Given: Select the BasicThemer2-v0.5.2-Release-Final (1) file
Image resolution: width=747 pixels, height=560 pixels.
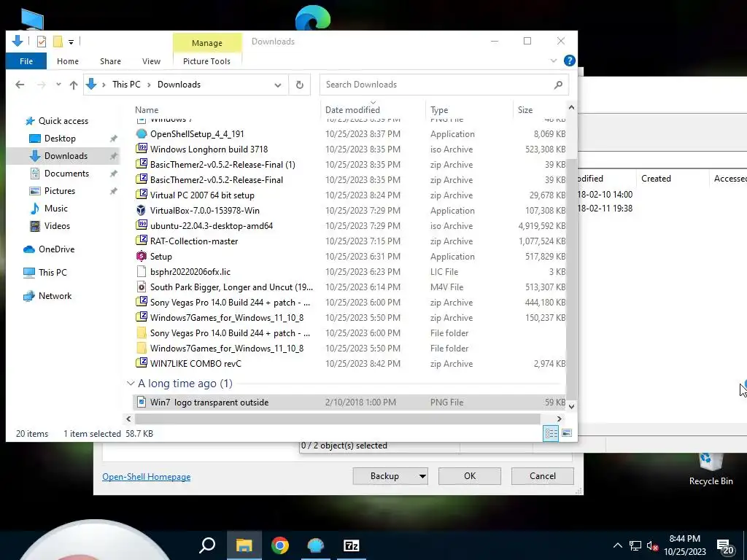Looking at the screenshot, I should (222, 165).
